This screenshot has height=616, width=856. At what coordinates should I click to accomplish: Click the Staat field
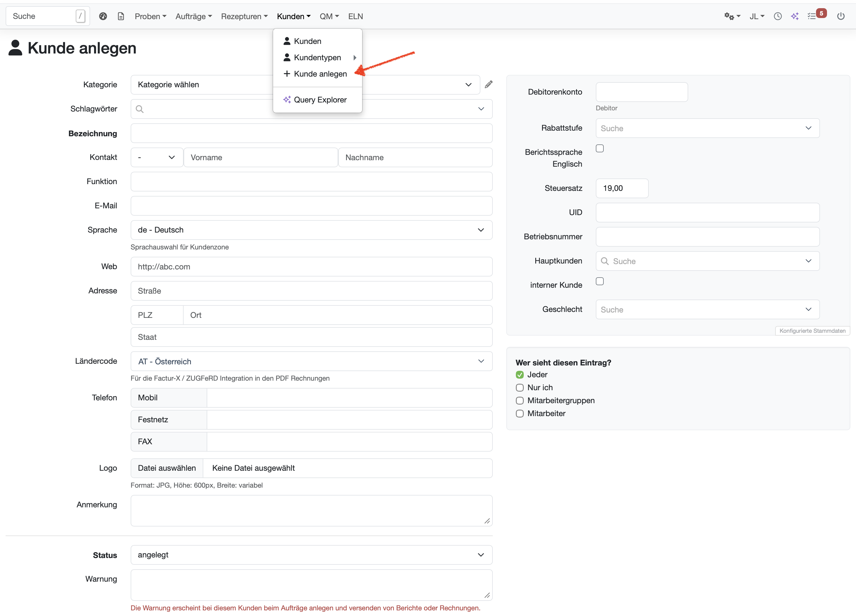pyautogui.click(x=311, y=337)
